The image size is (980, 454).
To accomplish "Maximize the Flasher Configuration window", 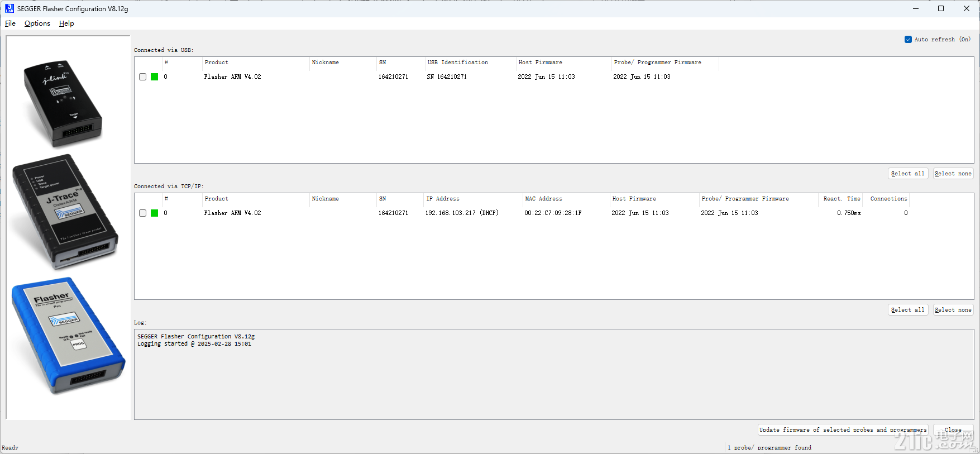I will tap(941, 8).
